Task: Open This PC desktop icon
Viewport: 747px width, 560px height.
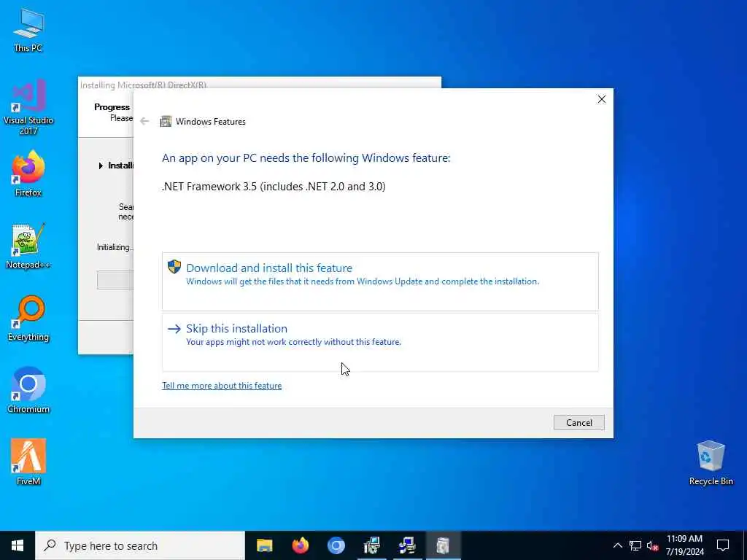Action: (28, 30)
